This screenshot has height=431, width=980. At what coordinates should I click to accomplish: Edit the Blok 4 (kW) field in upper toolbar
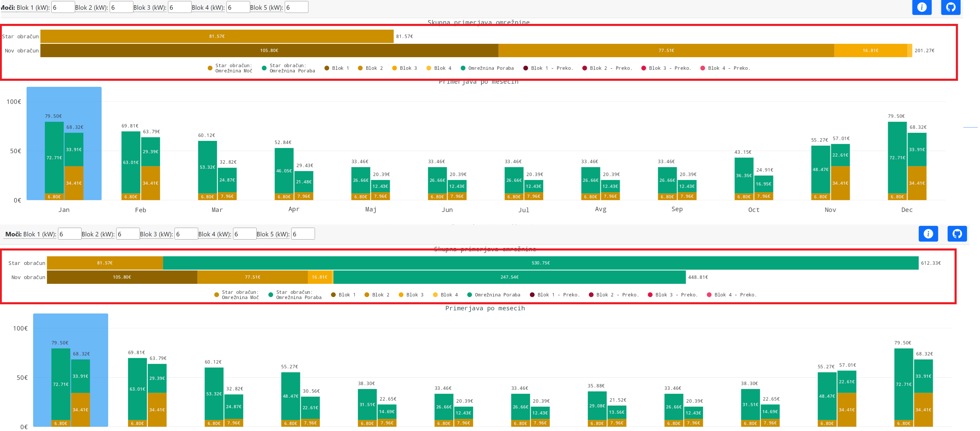pyautogui.click(x=238, y=7)
